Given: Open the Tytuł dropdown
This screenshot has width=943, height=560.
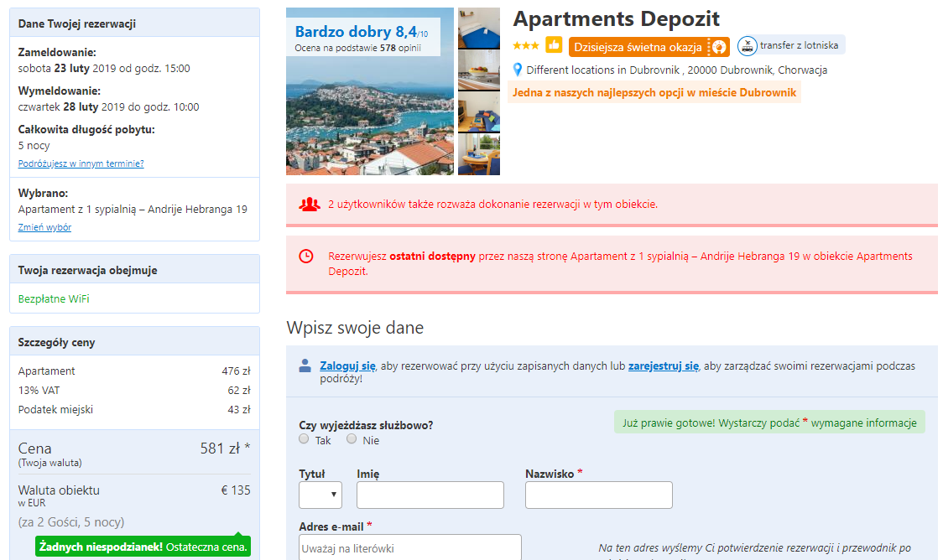Looking at the screenshot, I should click(320, 495).
